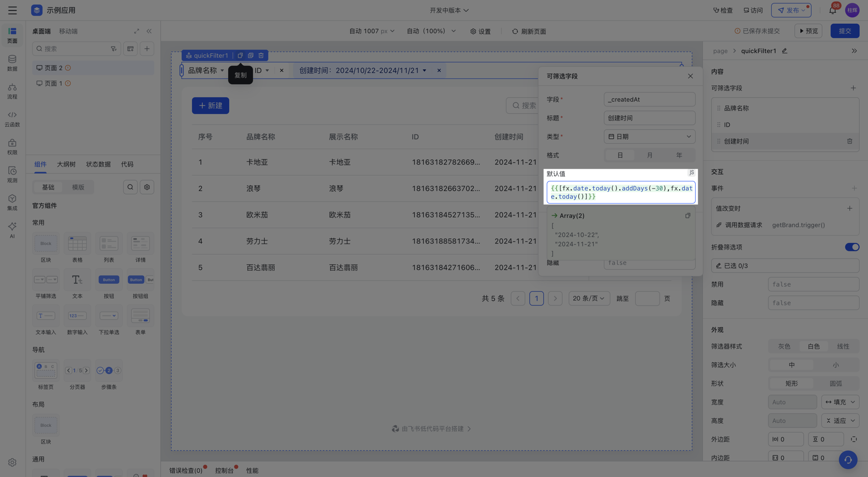Select 页面 1 in page list
Image resolution: width=868 pixels, height=477 pixels.
click(93, 83)
